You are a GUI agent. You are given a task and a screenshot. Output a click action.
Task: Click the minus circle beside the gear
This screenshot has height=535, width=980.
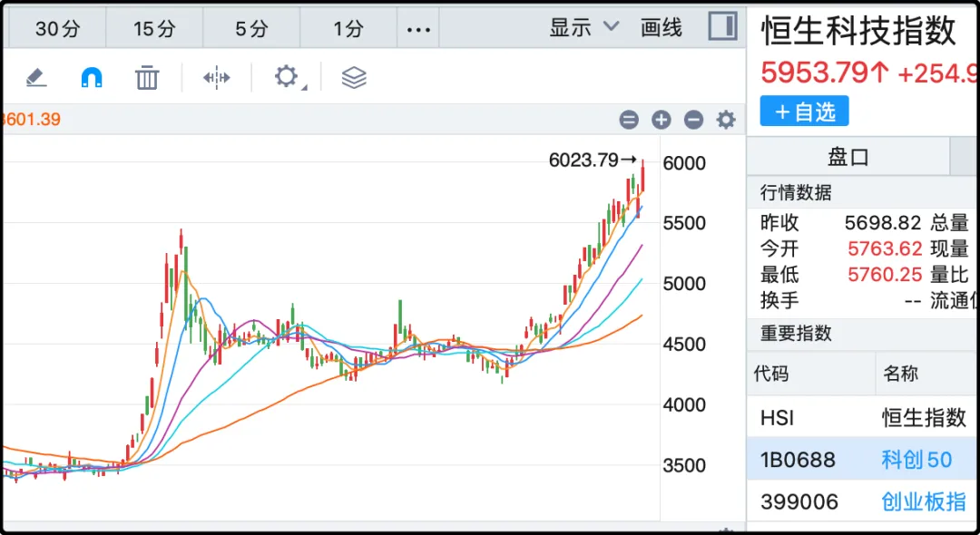(693, 120)
